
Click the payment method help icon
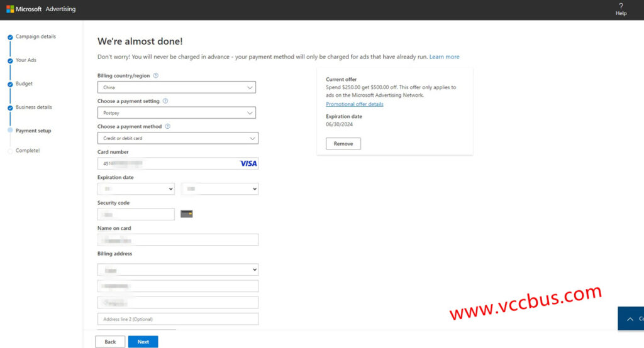[168, 126]
